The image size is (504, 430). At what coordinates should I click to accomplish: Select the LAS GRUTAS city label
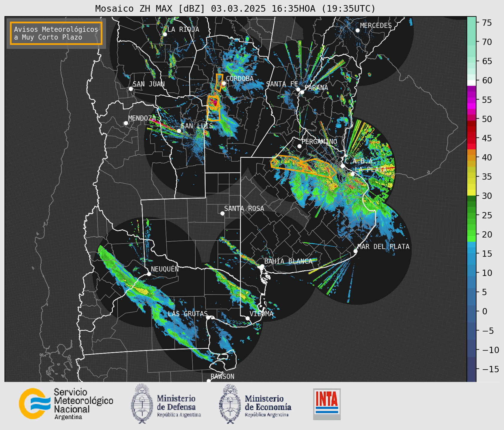[188, 314]
